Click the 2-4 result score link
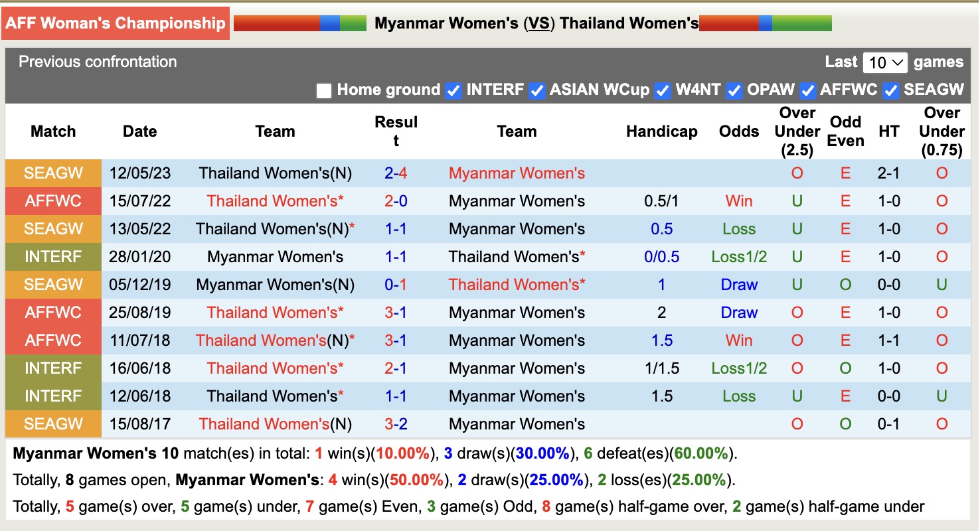The height and width of the screenshot is (531, 980). [396, 173]
